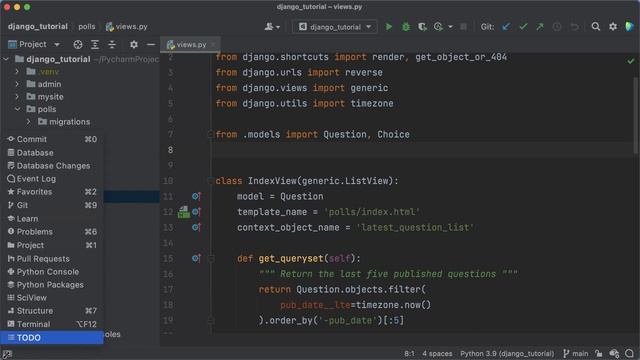
Task: Close the views.py tab
Action: 213,44
